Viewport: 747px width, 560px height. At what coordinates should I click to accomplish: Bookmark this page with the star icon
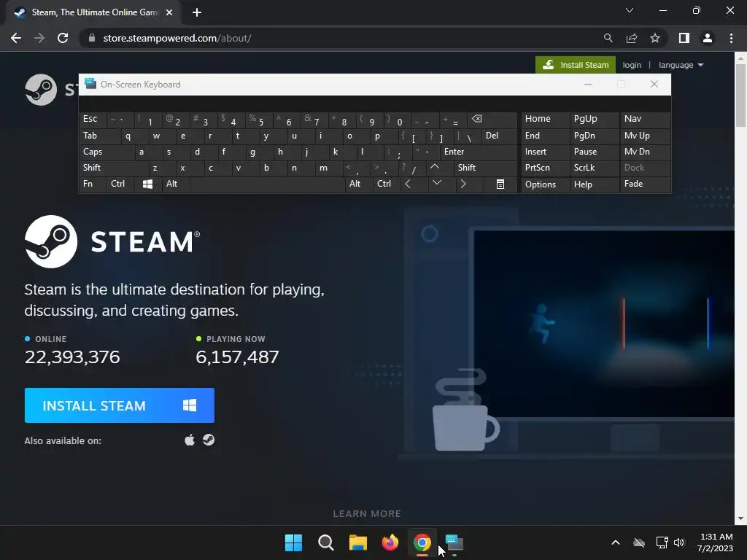coord(655,38)
